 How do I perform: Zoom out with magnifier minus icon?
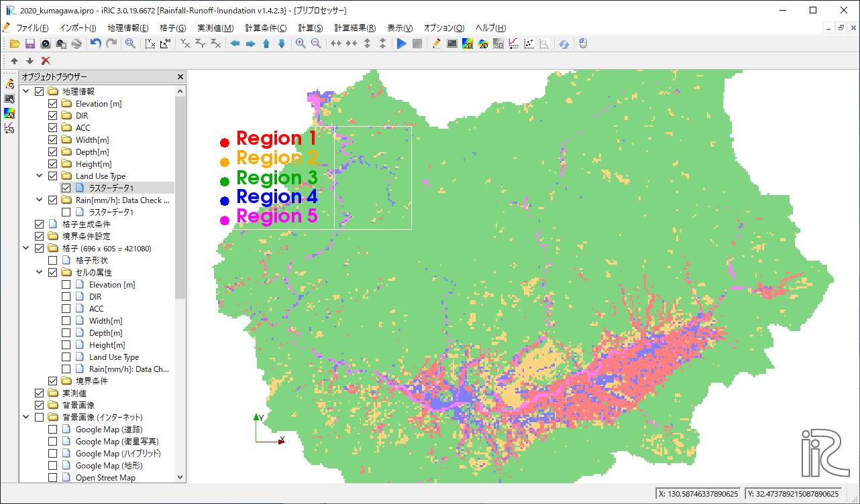316,44
